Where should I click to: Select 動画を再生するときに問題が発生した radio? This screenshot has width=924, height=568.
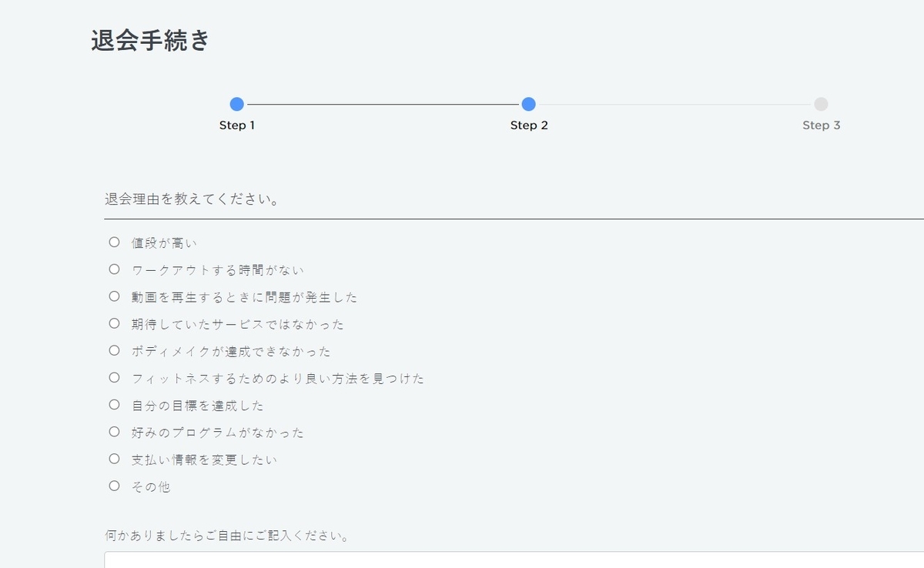click(x=114, y=296)
